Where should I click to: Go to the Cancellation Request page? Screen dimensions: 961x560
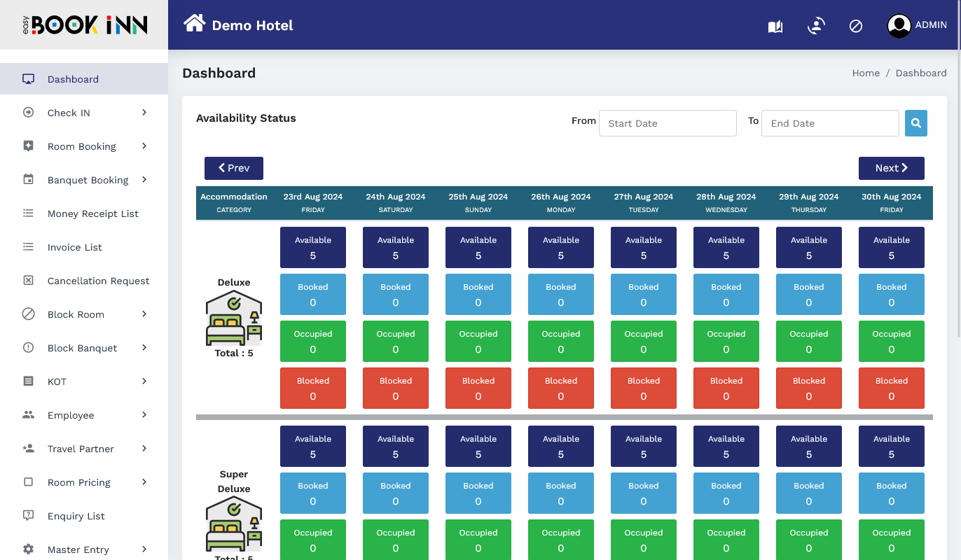coord(98,281)
